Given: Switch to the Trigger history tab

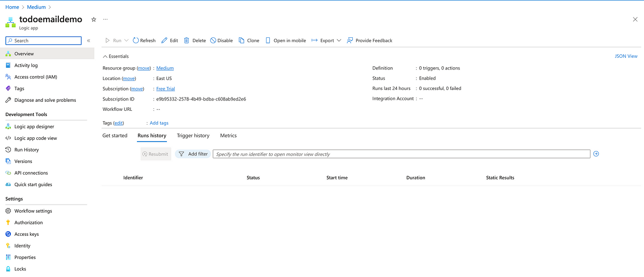Looking at the screenshot, I should (193, 135).
